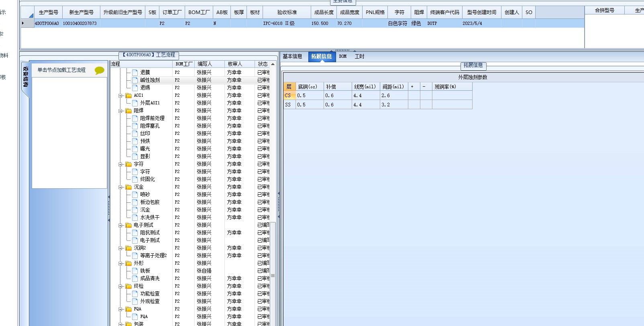Click the page icon beside 阻焊塞孔
644x326 pixels.
(135, 126)
